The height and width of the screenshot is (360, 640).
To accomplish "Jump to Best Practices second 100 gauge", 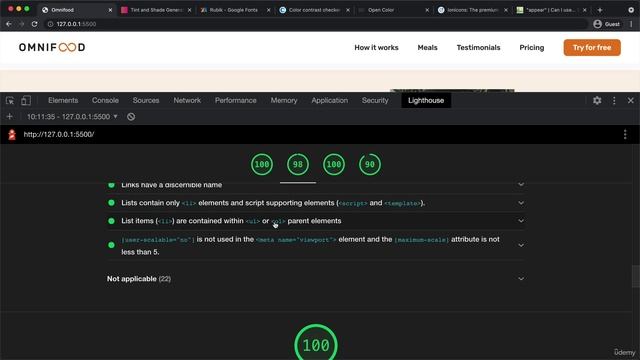I will tap(334, 164).
